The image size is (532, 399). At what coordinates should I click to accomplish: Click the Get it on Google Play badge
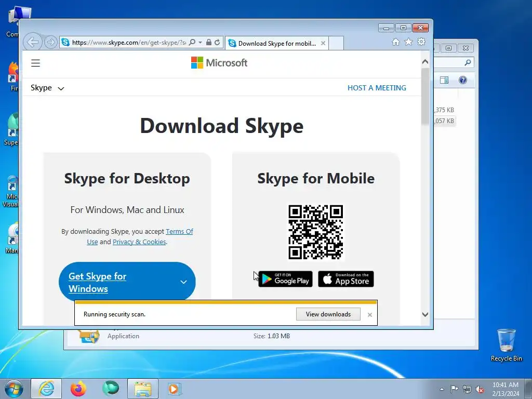point(285,279)
